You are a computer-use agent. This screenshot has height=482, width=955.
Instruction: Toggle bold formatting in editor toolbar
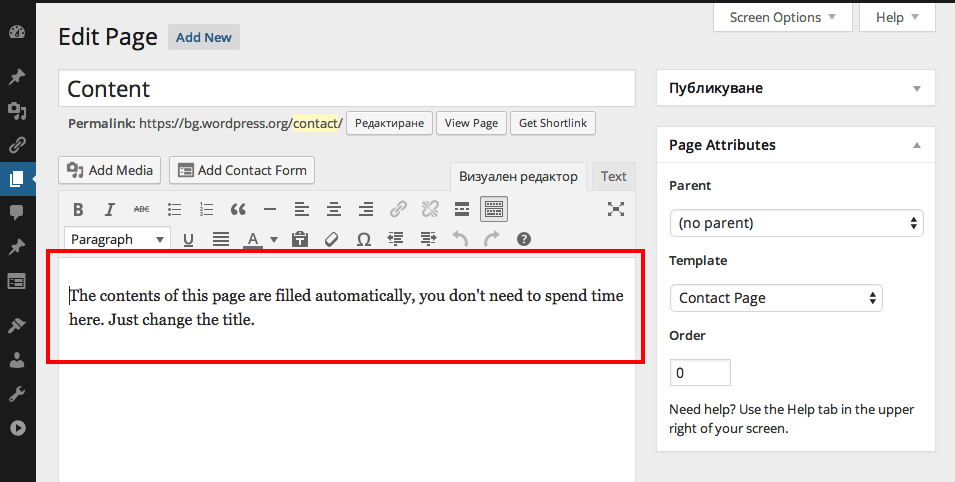[x=78, y=209]
